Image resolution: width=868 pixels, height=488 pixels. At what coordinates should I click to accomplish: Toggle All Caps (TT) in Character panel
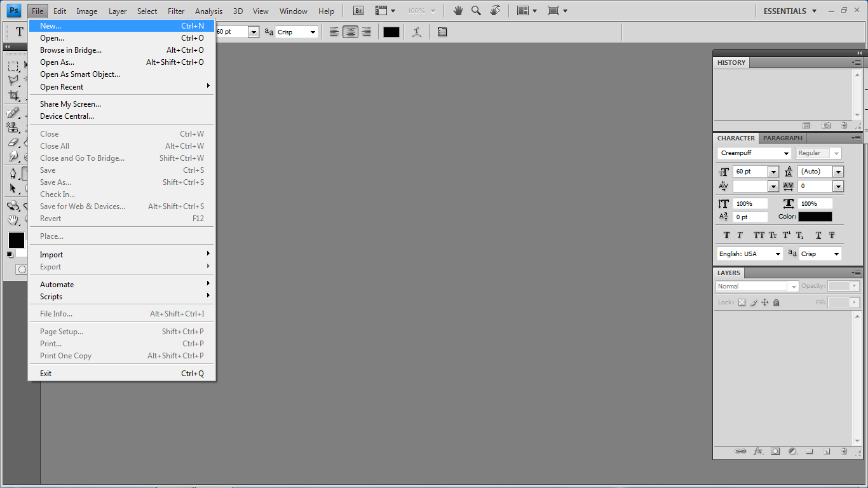(759, 235)
